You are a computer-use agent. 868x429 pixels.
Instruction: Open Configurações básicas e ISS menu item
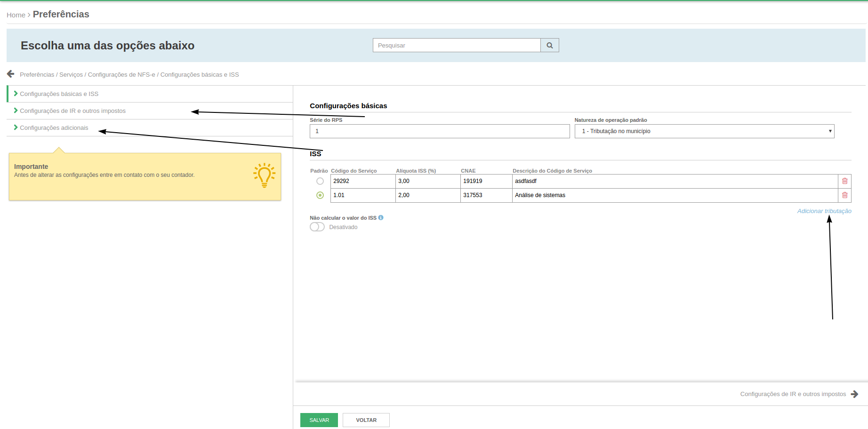coord(150,94)
